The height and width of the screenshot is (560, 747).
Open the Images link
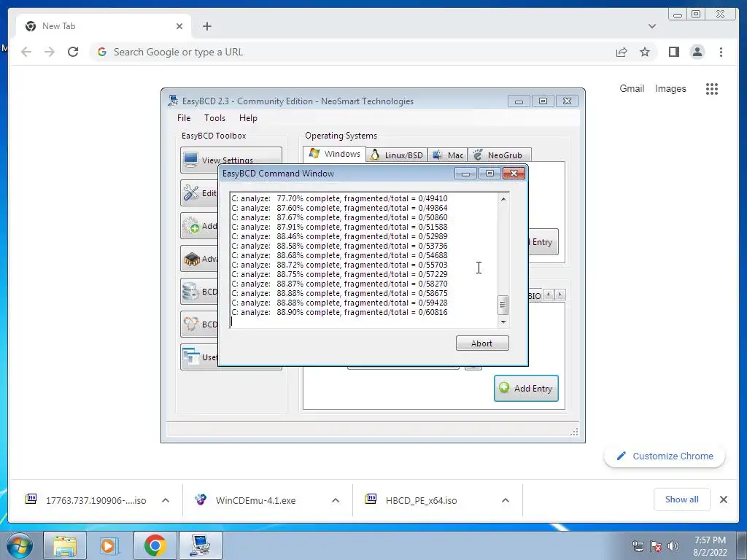670,88
